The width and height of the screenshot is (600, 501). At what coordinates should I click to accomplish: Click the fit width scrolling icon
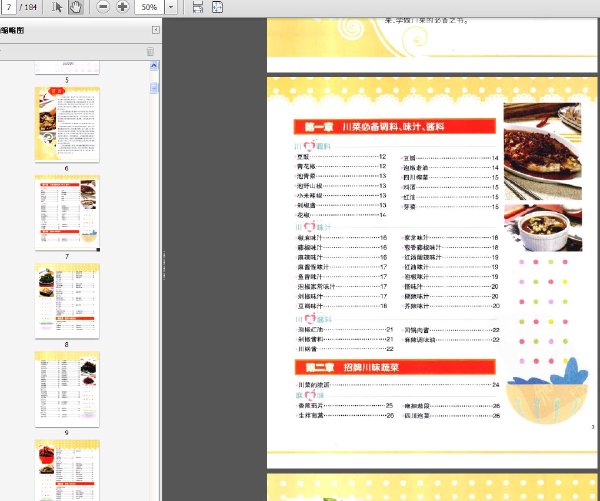click(x=197, y=7)
